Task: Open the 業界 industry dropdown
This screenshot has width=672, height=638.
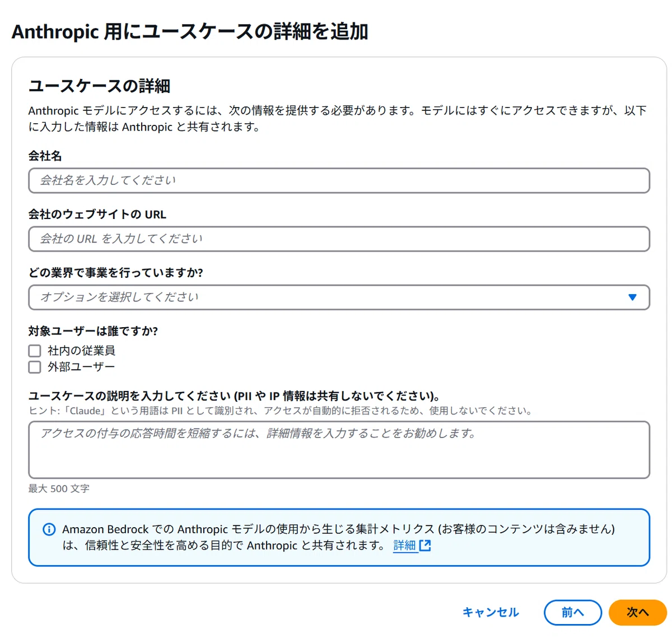Action: 339,297
